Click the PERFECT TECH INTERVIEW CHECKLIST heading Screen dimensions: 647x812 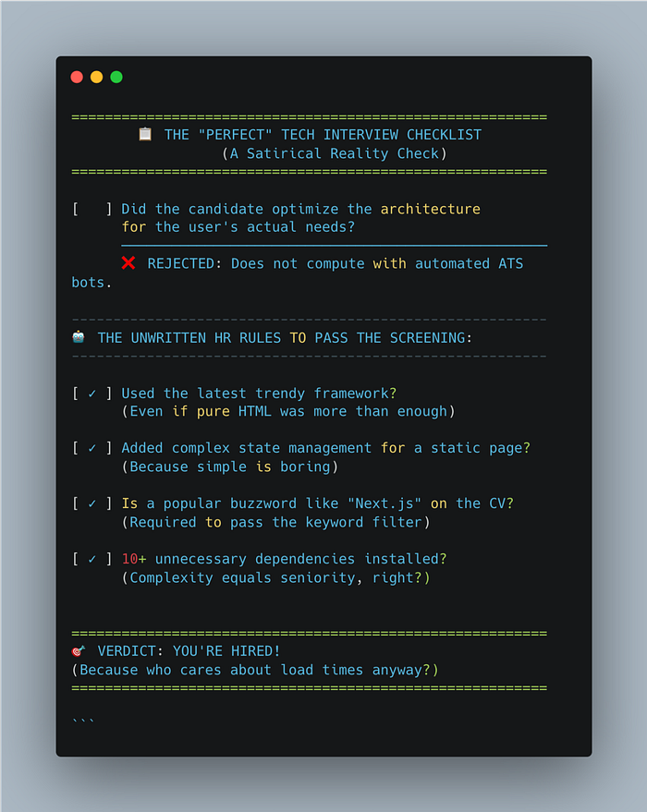(323, 135)
